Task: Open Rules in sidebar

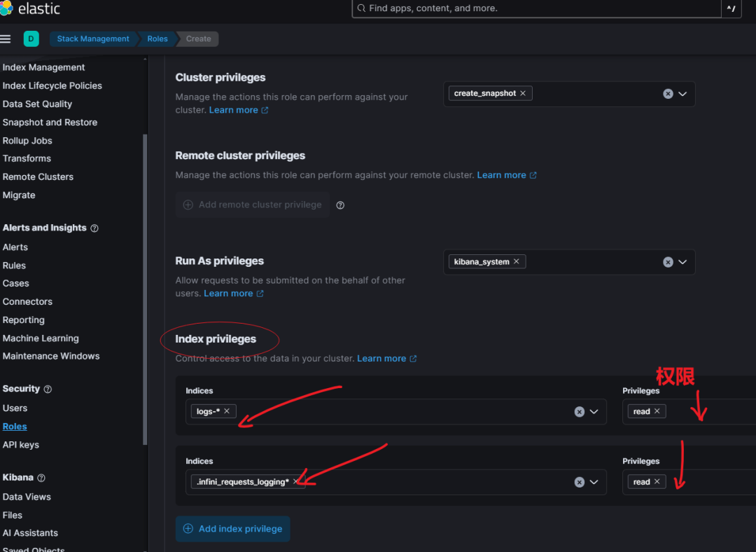Action: [14, 266]
